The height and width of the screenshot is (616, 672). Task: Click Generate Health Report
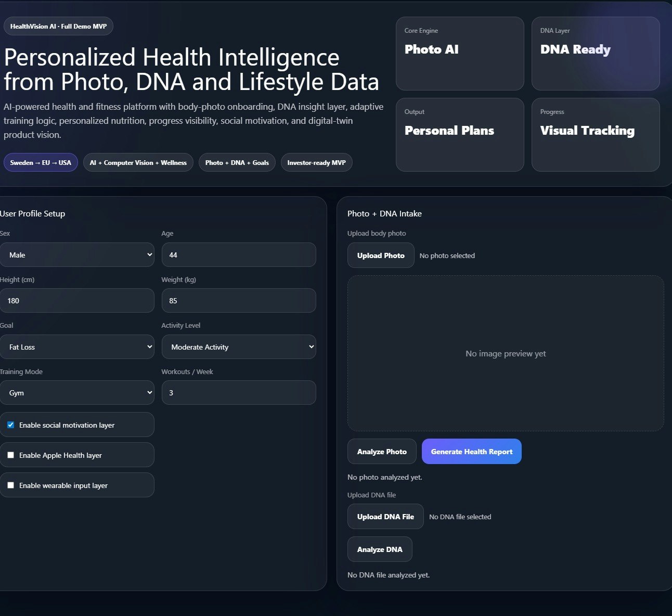471,451
